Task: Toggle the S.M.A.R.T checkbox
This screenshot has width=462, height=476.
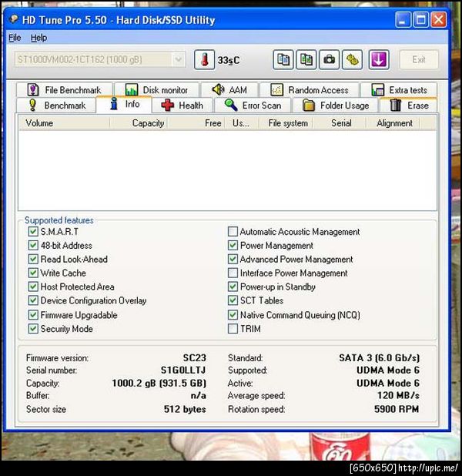Action: 33,232
